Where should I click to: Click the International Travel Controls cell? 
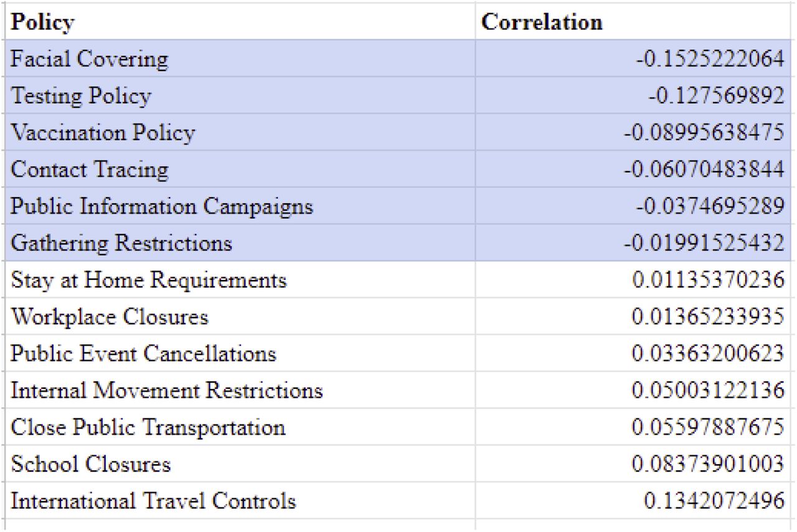pyautogui.click(x=240, y=501)
